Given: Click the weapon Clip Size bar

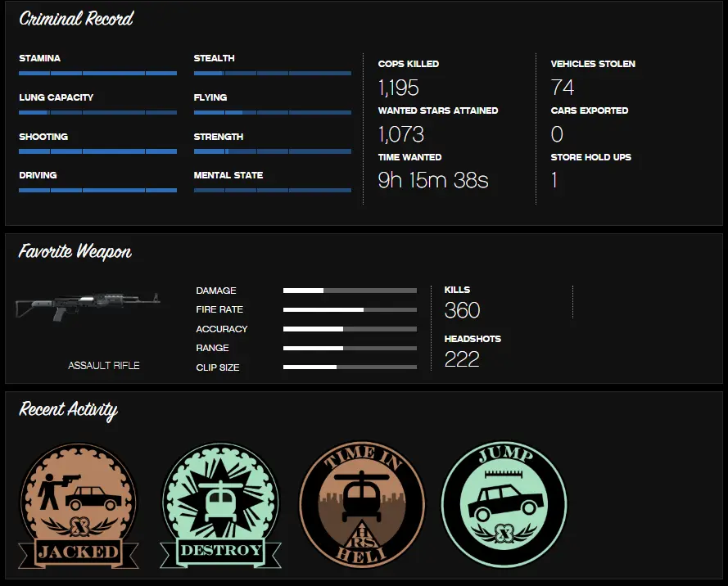Looking at the screenshot, I should tap(350, 367).
